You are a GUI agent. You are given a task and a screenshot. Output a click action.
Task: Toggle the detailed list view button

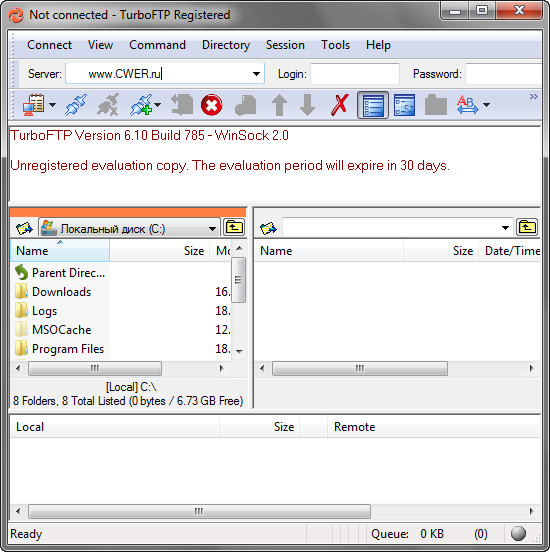(373, 105)
